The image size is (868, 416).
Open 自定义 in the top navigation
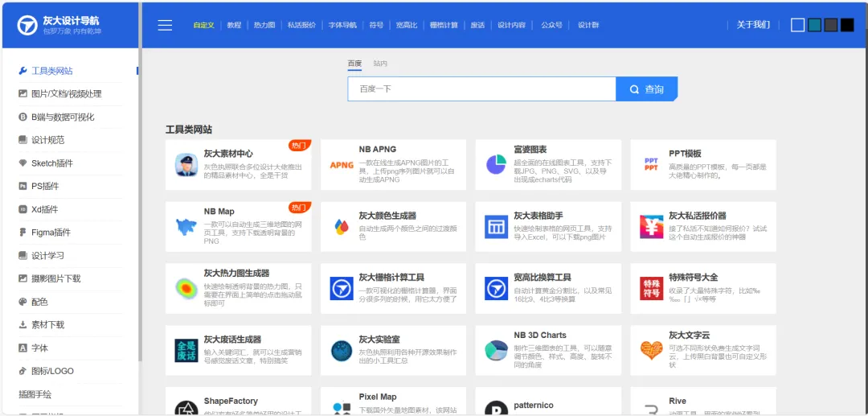coord(203,25)
